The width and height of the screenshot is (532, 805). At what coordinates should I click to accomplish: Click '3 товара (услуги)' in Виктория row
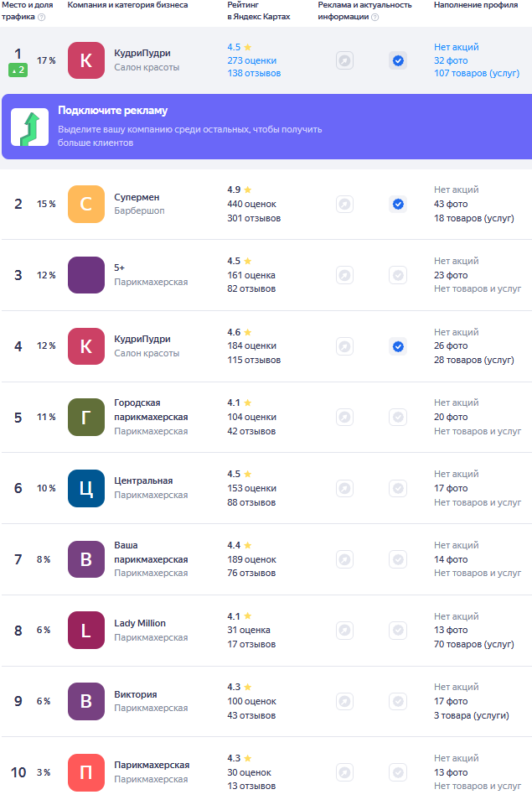click(x=472, y=715)
